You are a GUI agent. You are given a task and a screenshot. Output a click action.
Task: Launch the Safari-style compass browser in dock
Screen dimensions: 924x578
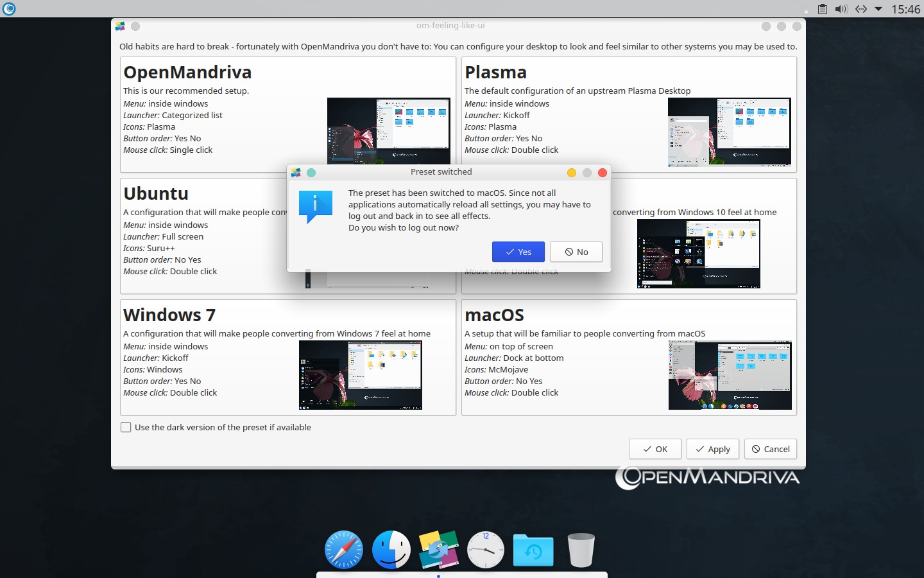[344, 550]
